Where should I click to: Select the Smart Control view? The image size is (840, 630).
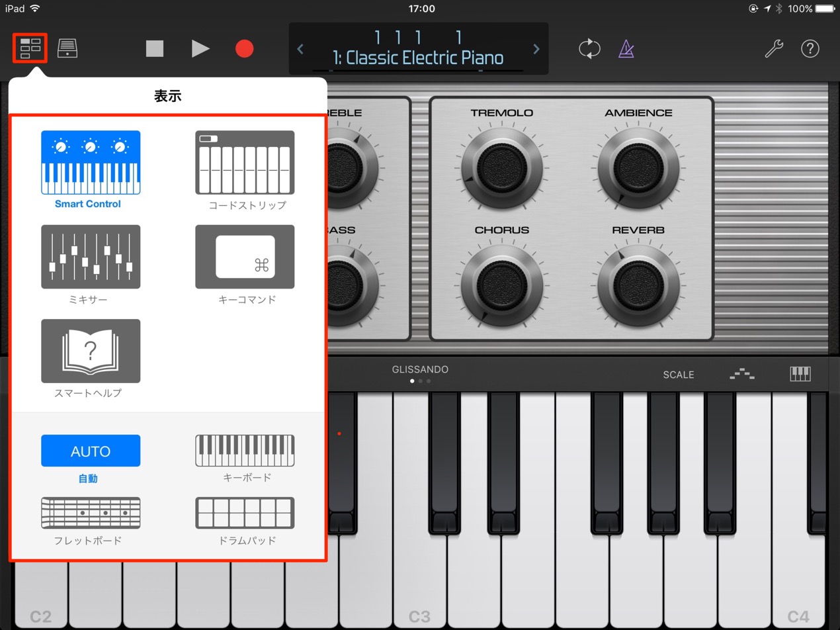click(91, 169)
